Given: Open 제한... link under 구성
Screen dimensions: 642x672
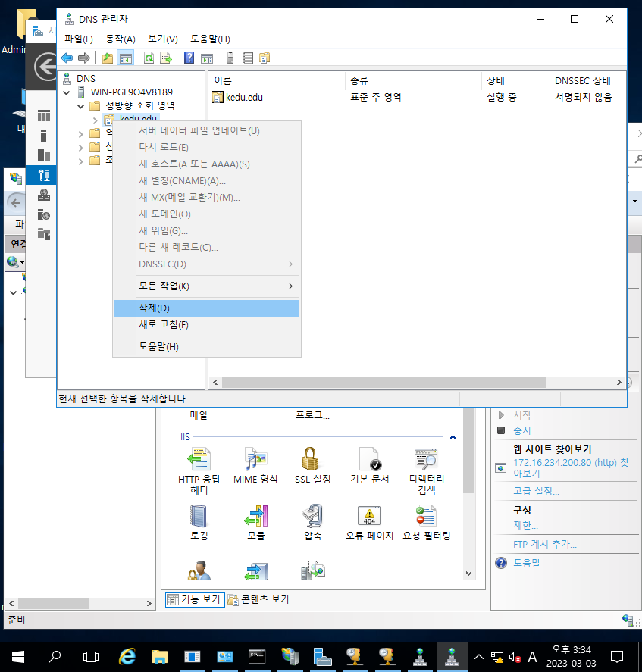Looking at the screenshot, I should pos(525,526).
